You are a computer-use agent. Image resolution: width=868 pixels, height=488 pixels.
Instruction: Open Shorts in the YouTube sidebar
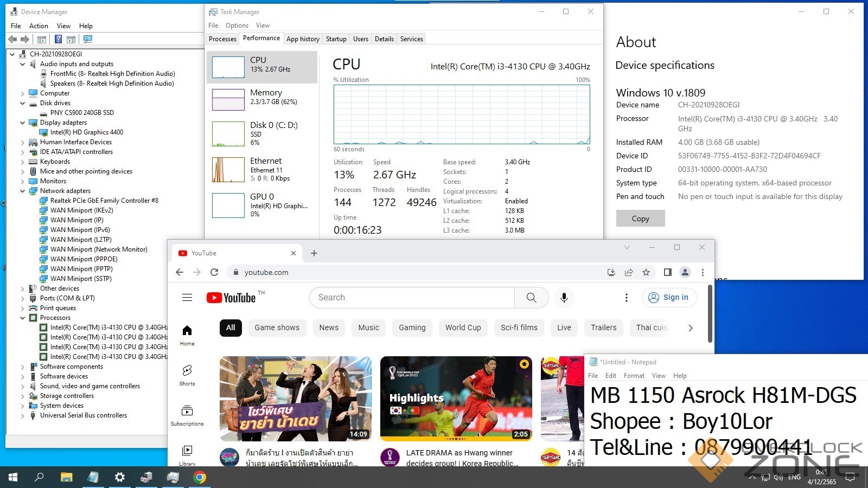click(x=187, y=375)
